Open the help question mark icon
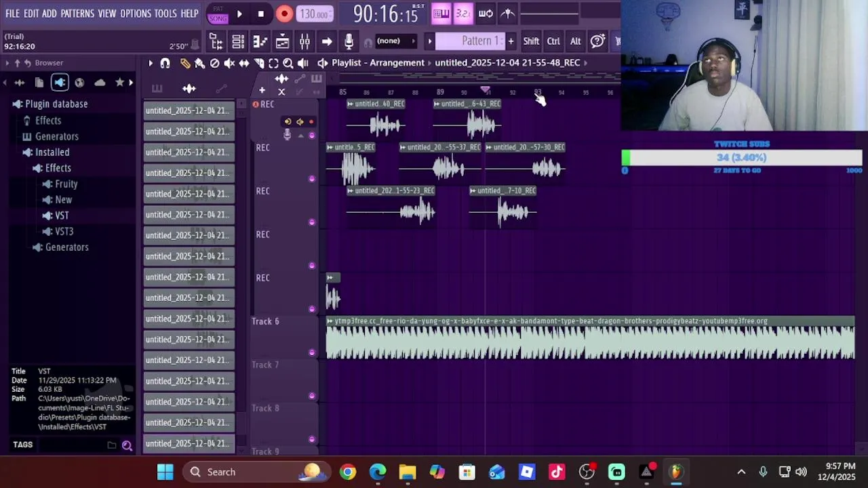The image size is (868, 488). [x=597, y=41]
